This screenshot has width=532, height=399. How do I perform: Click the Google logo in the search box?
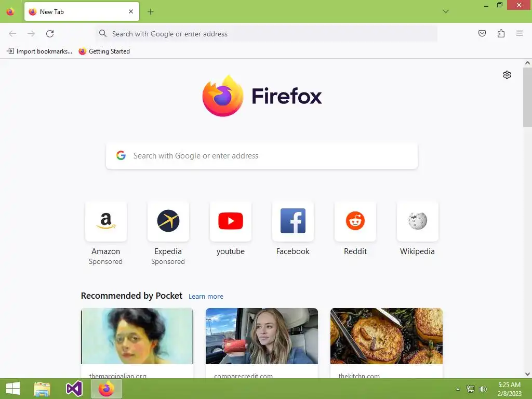[x=121, y=155]
